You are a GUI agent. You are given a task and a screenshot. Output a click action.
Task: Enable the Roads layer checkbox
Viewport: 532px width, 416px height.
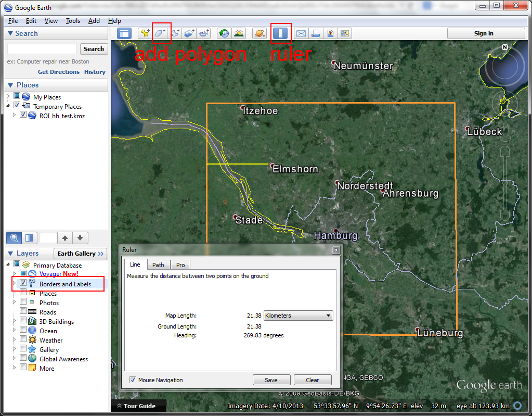[x=23, y=311]
